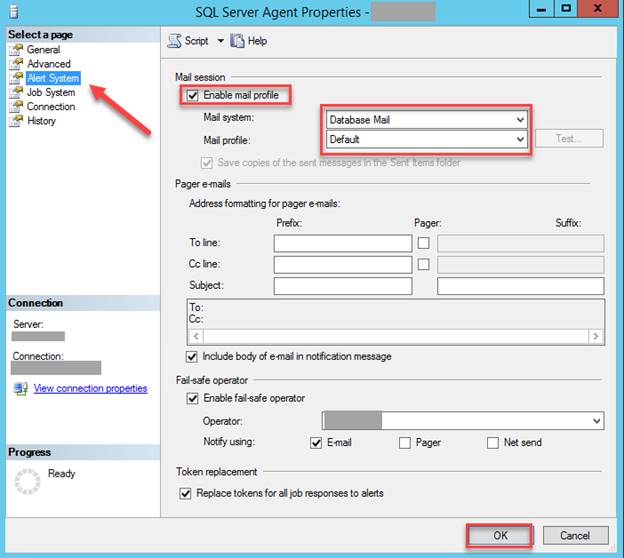Click the connection properties icon beside the link

tap(21, 388)
